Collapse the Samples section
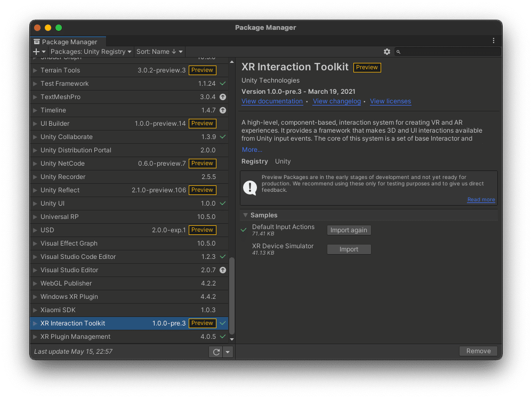This screenshot has height=399, width=532. [x=245, y=215]
